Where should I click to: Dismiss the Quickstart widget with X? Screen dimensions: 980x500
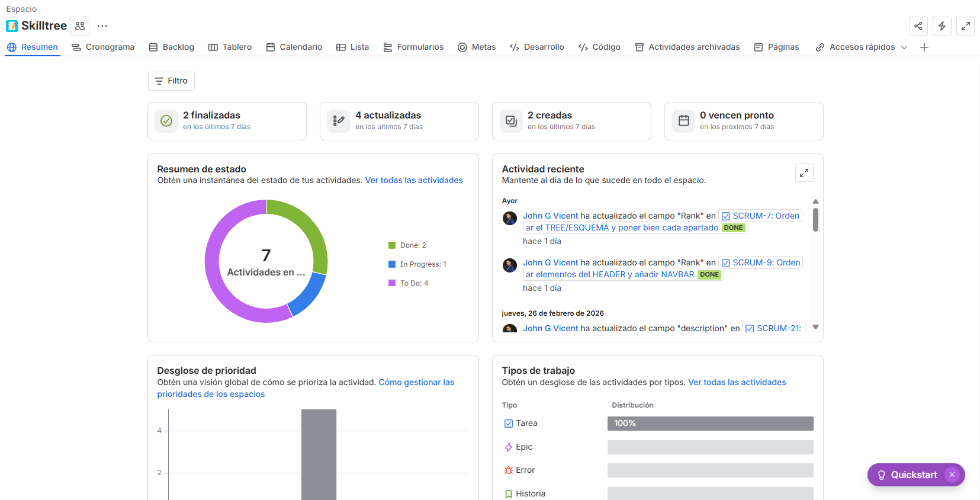coord(952,475)
